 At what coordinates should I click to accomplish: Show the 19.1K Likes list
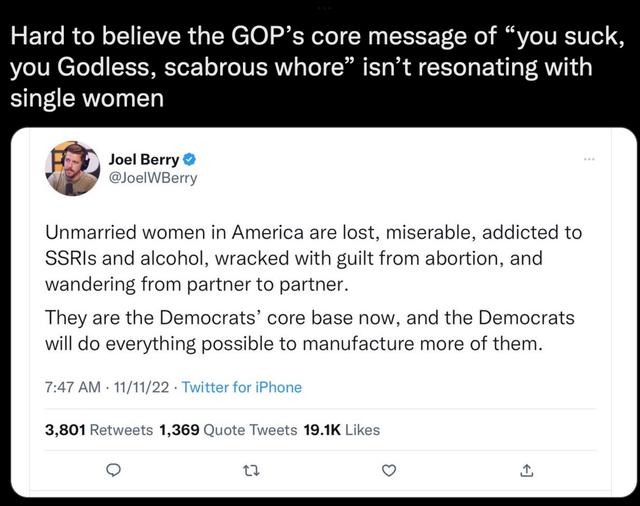pyautogui.click(x=341, y=430)
